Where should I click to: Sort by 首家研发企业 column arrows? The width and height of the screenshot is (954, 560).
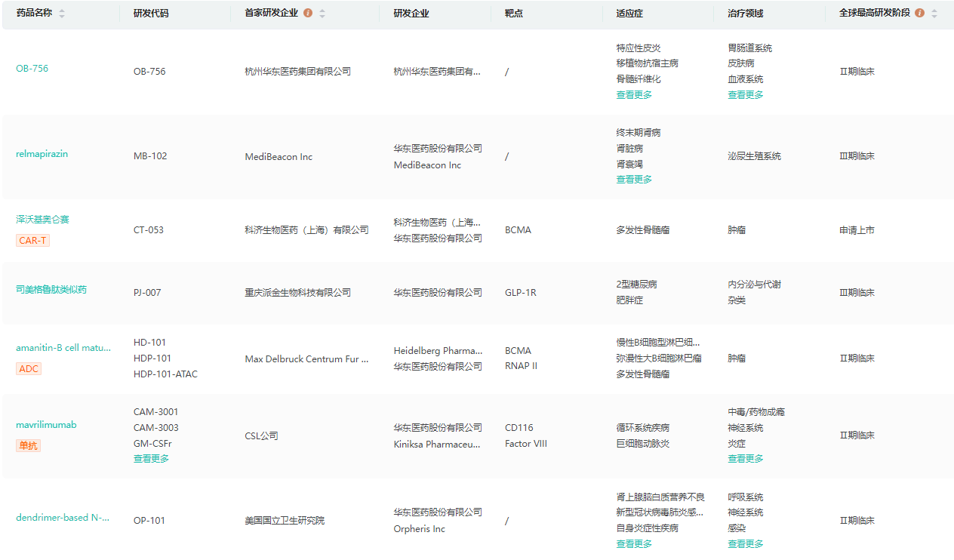[322, 14]
